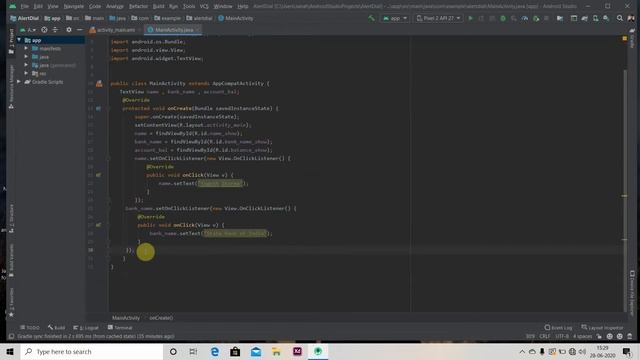Open the run configuration app dropdown
The width and height of the screenshot is (640, 360).
395,18
